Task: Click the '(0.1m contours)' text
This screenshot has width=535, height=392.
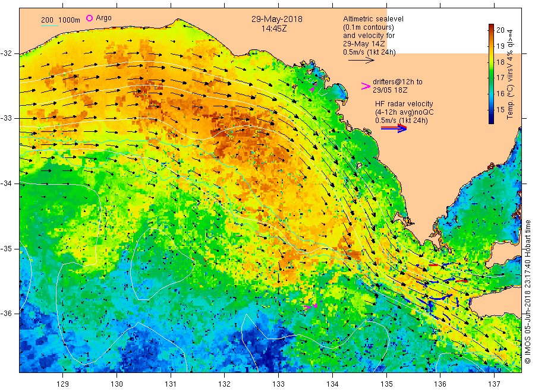Action: coord(368,27)
